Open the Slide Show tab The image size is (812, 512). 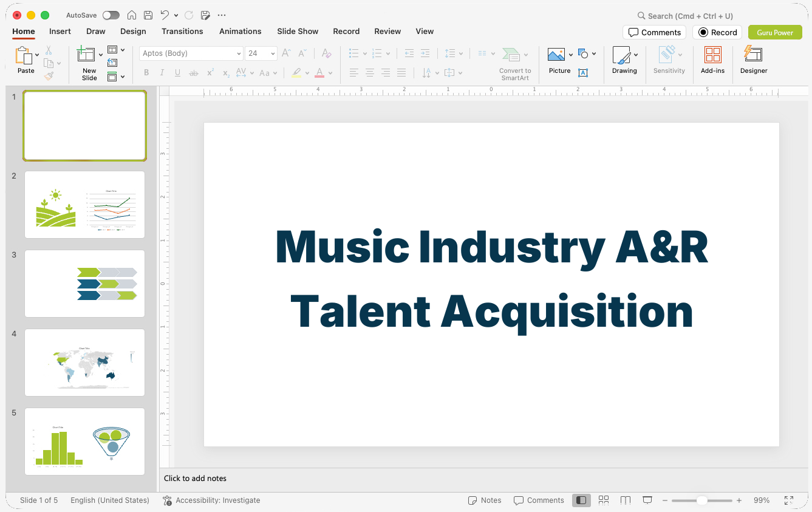298,31
